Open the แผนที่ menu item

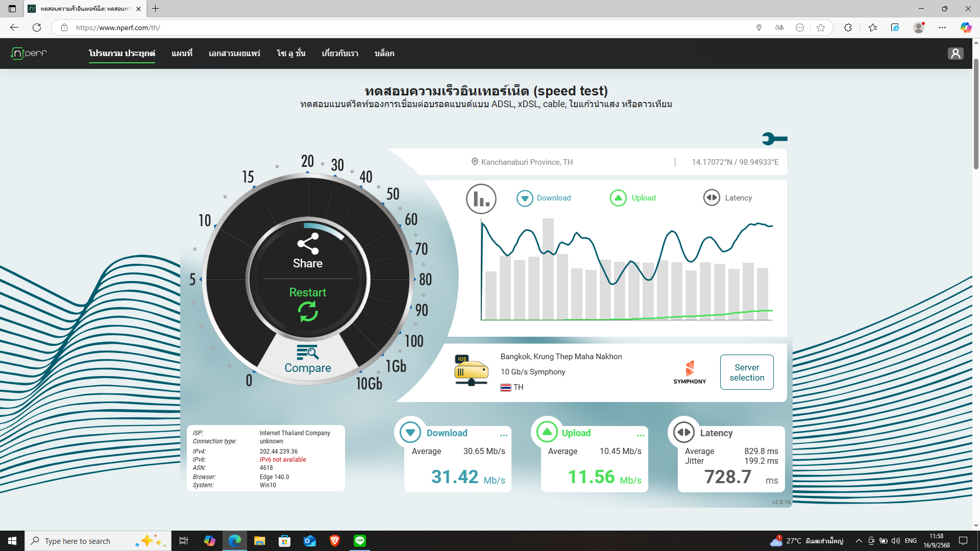pyautogui.click(x=182, y=53)
